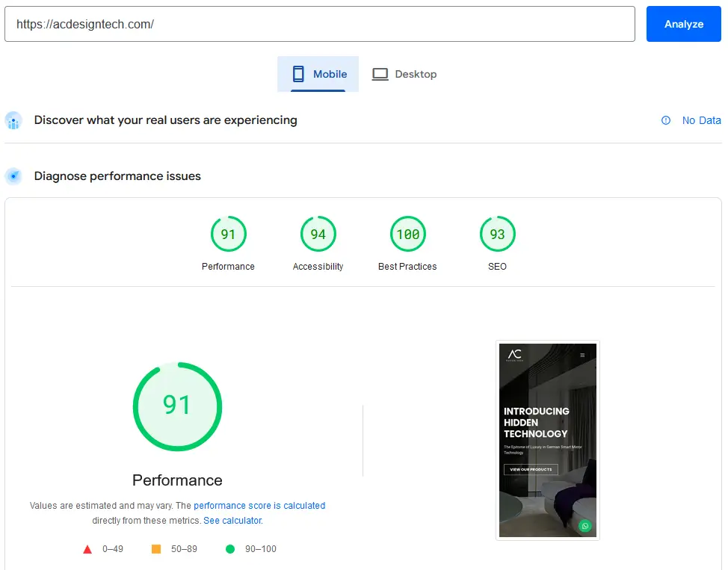Screen dimensions: 728x570
Task: Click the hamburger menu icon in preview
Action: point(583,355)
